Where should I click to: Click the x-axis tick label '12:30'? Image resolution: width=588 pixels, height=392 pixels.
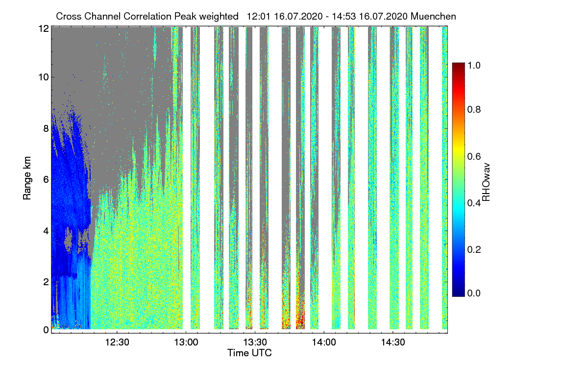click(117, 343)
